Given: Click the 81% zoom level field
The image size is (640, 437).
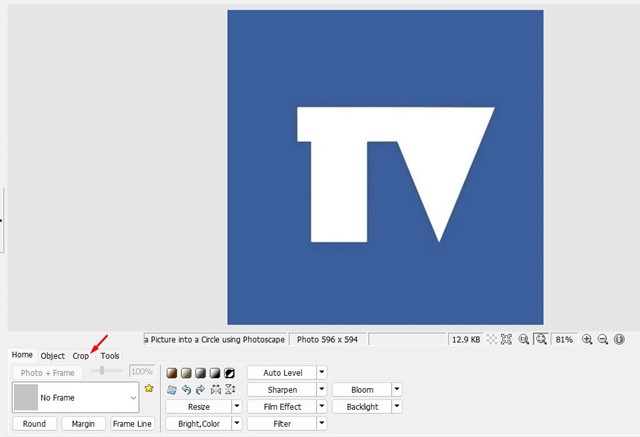Looking at the screenshot, I should tap(564, 339).
